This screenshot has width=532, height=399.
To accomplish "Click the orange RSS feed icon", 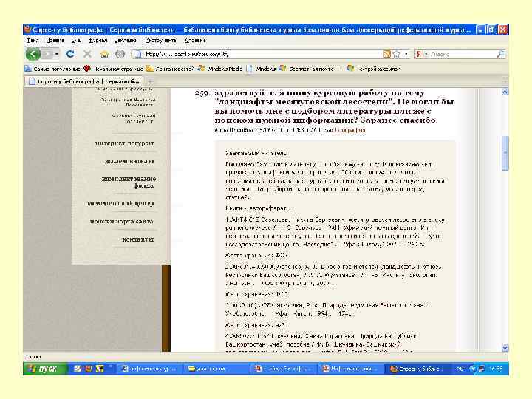I will coord(386,54).
